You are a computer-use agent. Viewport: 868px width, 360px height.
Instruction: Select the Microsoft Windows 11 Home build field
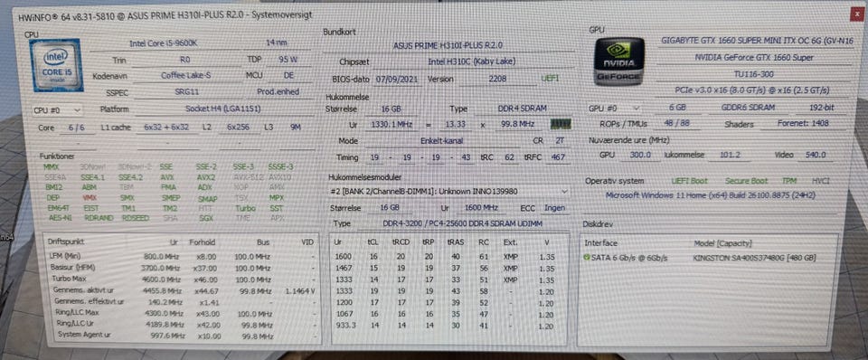pyautogui.click(x=711, y=195)
